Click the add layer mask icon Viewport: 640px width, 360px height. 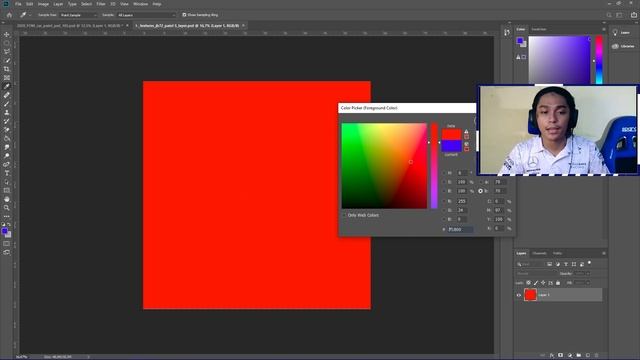coord(560,356)
